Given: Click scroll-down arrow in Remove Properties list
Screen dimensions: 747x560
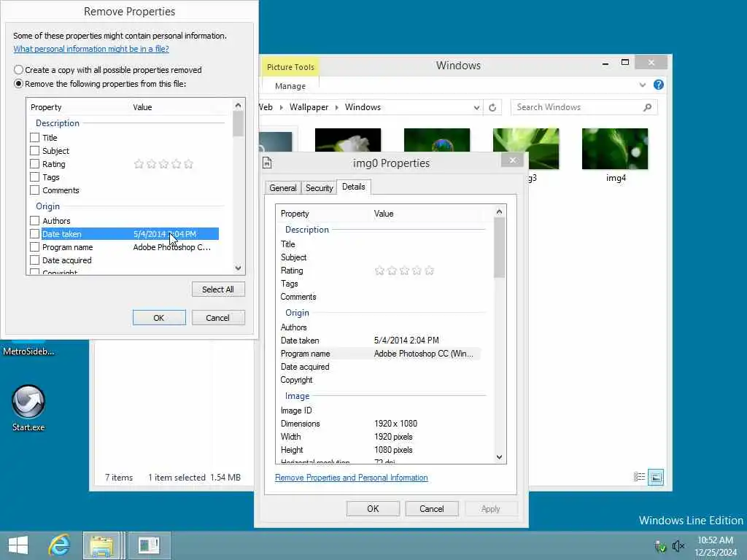Looking at the screenshot, I should 239,268.
